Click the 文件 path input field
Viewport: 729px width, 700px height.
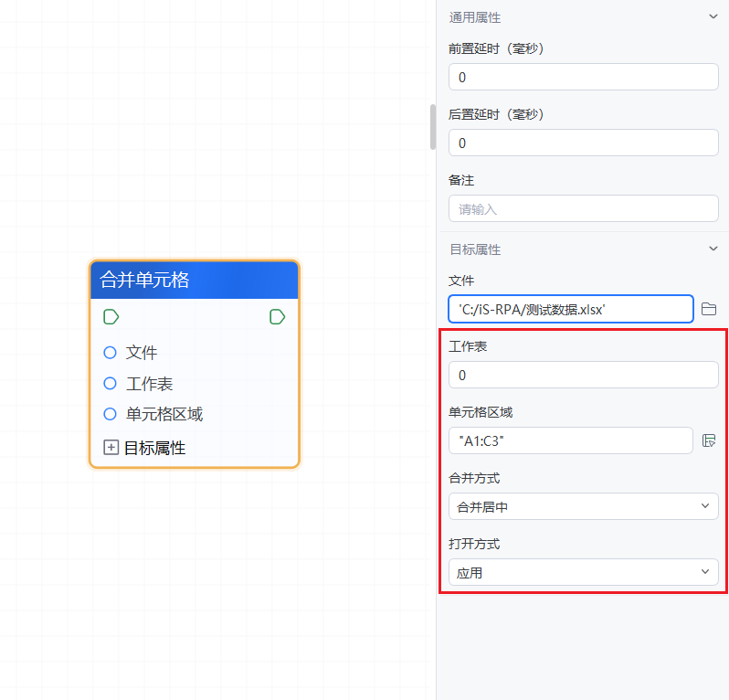click(x=570, y=310)
